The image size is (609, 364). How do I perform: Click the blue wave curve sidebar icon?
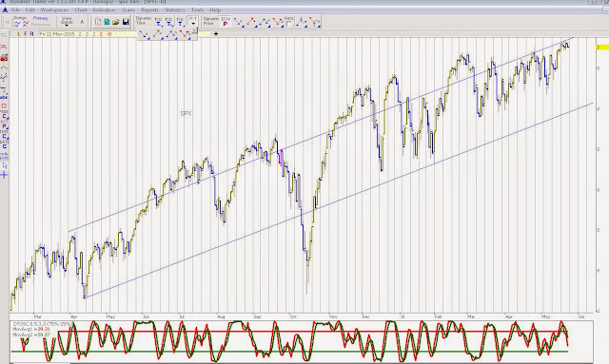click(x=4, y=67)
